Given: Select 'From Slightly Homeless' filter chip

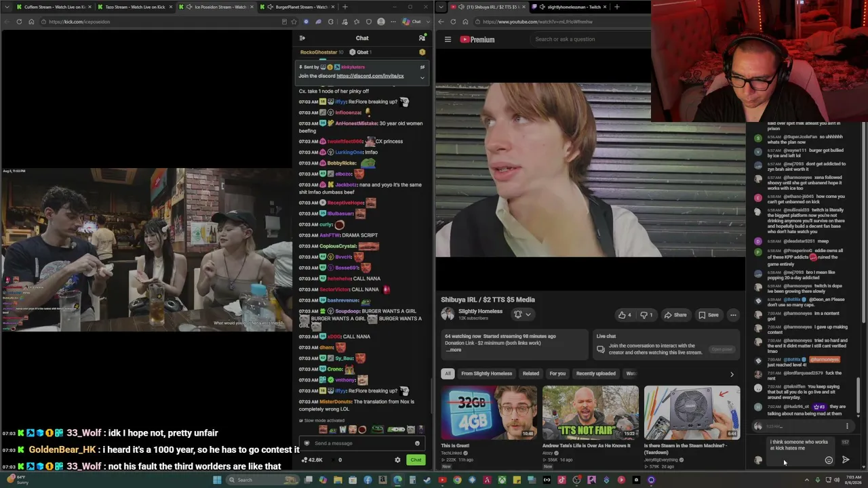Looking at the screenshot, I should click(487, 373).
